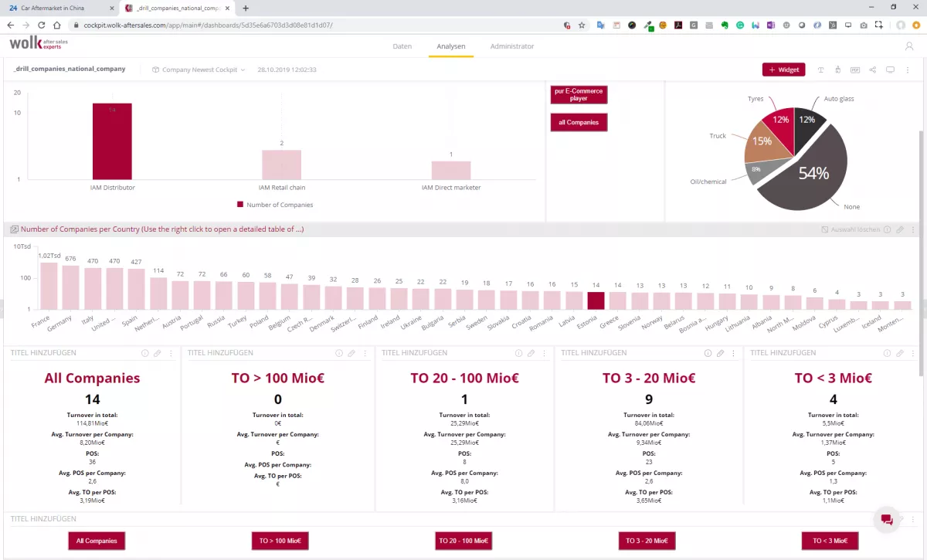This screenshot has width=927, height=560.
Task: Click the text title (T) icon in toolbar
Action: pyautogui.click(x=821, y=70)
